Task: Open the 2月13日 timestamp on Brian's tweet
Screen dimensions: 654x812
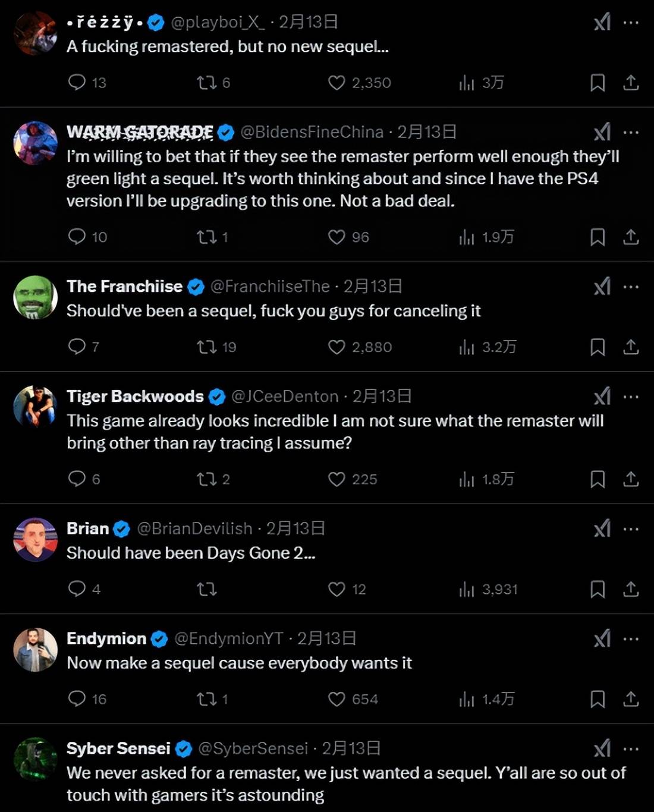Action: [x=295, y=528]
